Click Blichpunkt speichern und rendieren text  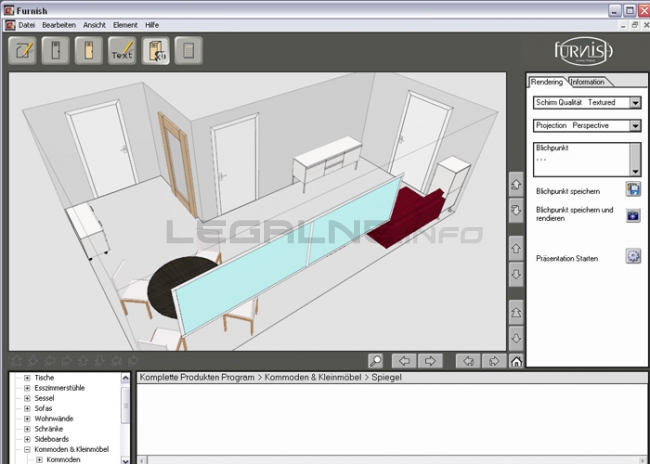click(575, 214)
